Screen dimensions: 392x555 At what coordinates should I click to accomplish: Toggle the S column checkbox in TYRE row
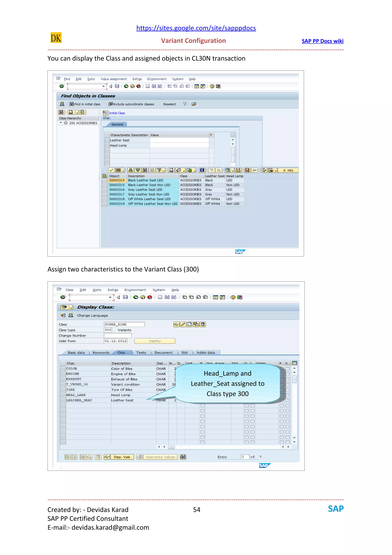(x=287, y=390)
